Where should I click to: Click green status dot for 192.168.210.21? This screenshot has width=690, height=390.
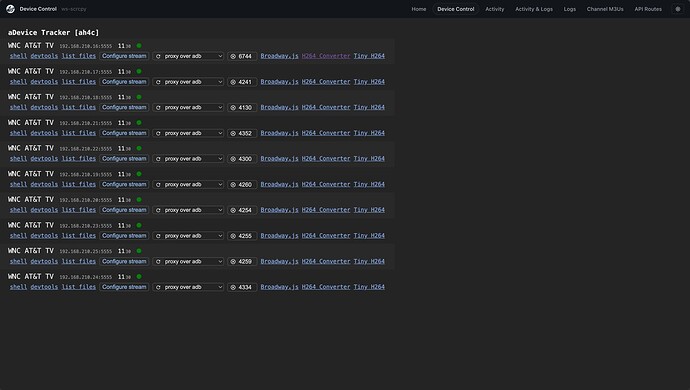point(139,122)
